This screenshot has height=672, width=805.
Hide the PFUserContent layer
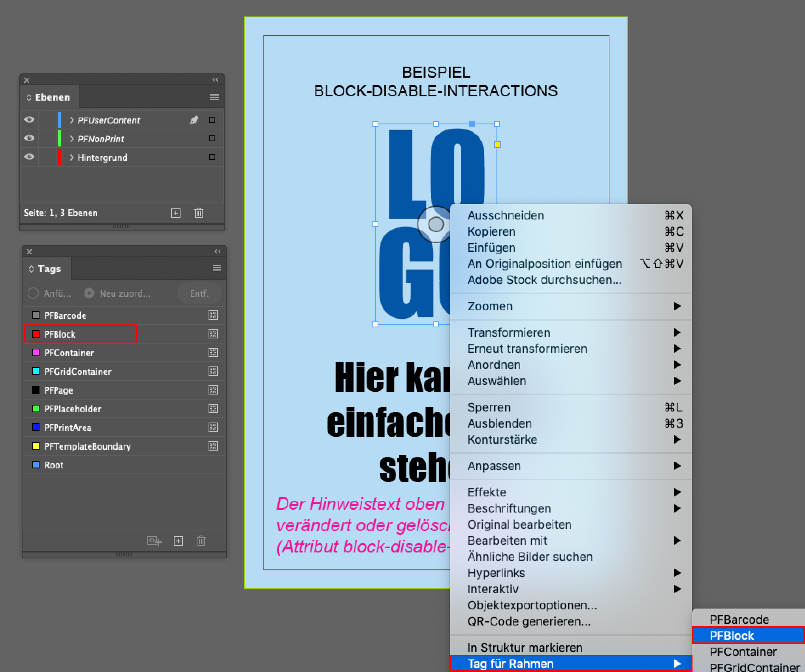[30, 120]
